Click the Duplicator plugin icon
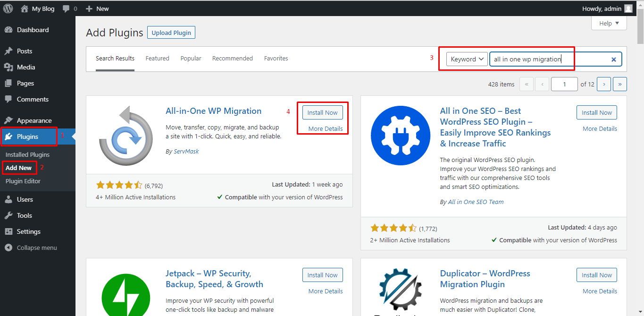The height and width of the screenshot is (316, 644). pos(401,292)
